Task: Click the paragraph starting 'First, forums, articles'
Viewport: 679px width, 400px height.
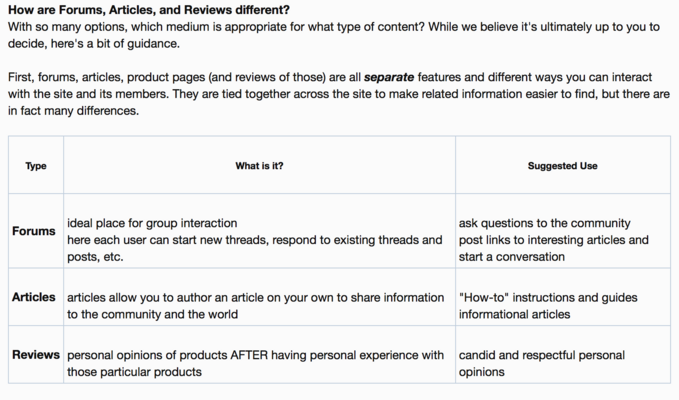Action: [339, 94]
